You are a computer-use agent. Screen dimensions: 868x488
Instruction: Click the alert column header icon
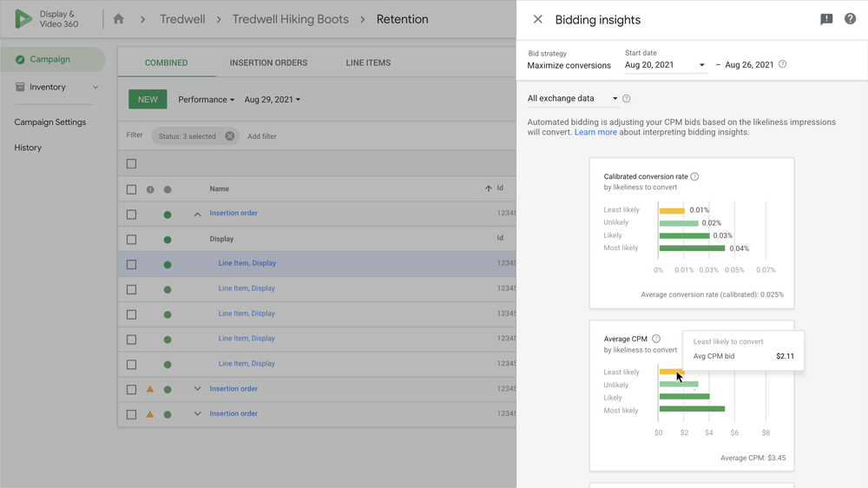(150, 189)
